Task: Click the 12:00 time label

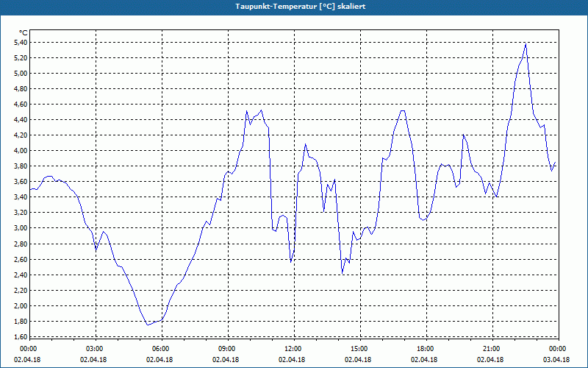Action: 293,349
